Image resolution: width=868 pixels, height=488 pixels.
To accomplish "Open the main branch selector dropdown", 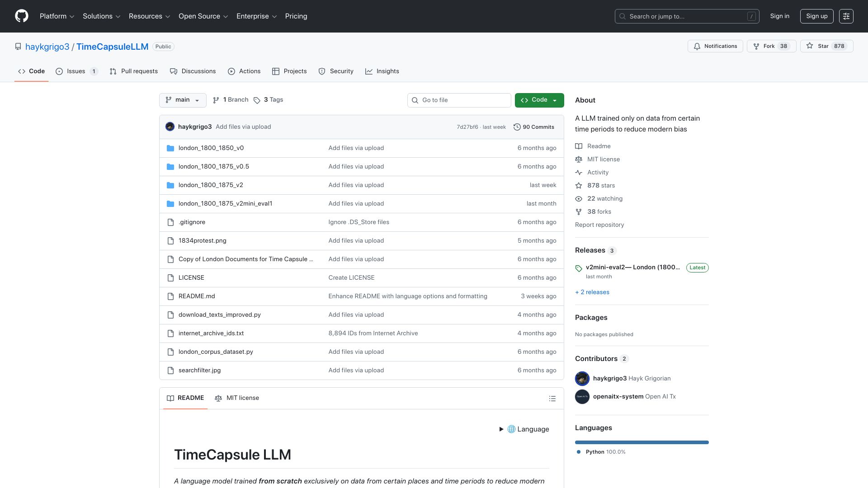I will (x=183, y=100).
